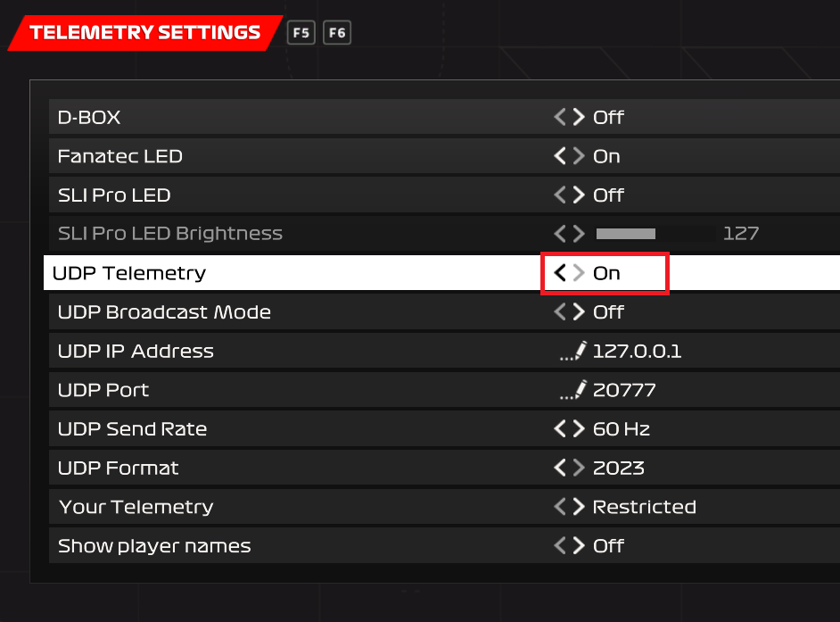This screenshot has height=622, width=840.
Task: Click the F5 key indicator icon
Action: [x=301, y=32]
